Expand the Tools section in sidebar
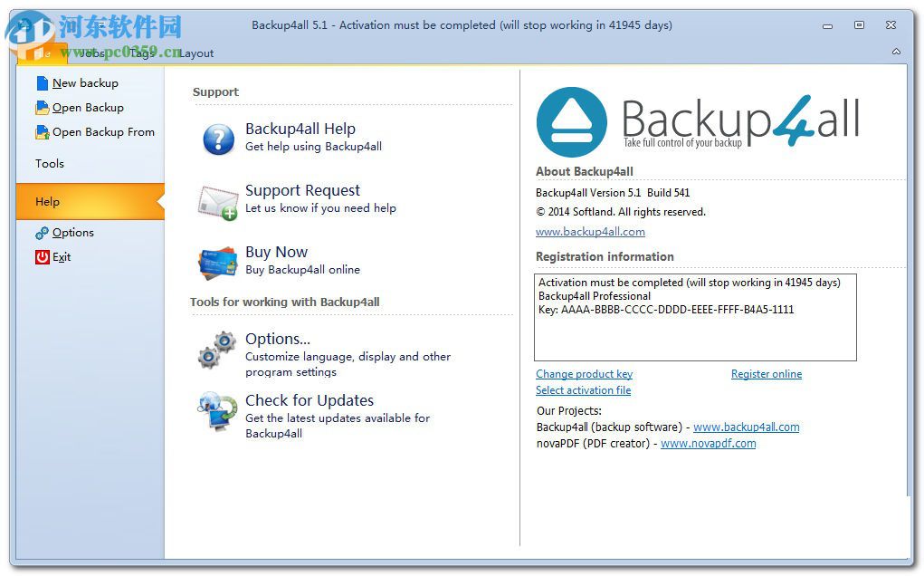Image resolution: width=924 pixels, height=576 pixels. pyautogui.click(x=49, y=163)
